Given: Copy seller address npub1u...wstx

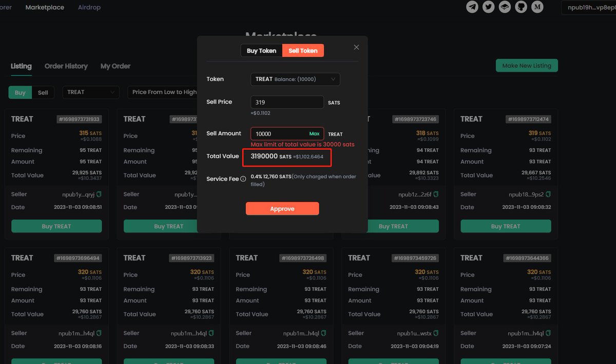Looking at the screenshot, I should pos(436,333).
